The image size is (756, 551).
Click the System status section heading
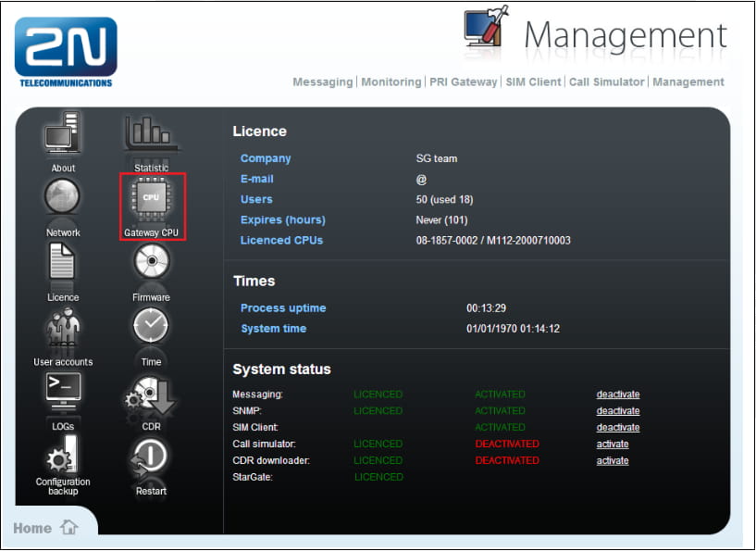coord(281,369)
